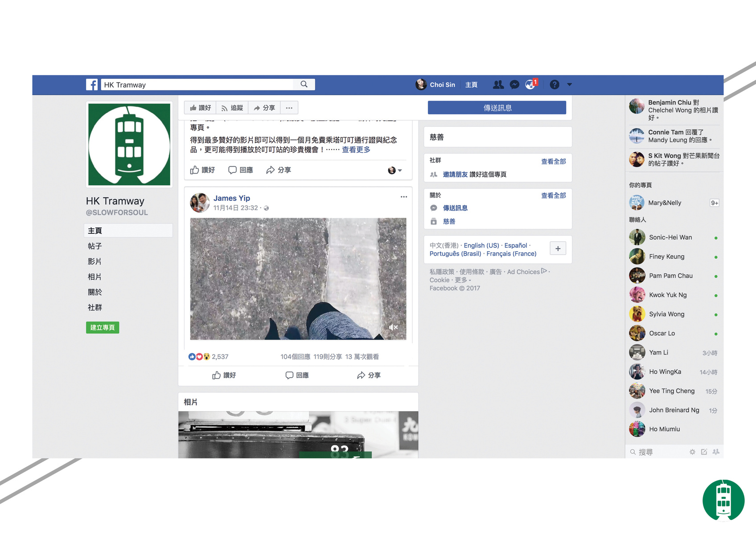Select 影片 in the left page menu

pos(95,261)
